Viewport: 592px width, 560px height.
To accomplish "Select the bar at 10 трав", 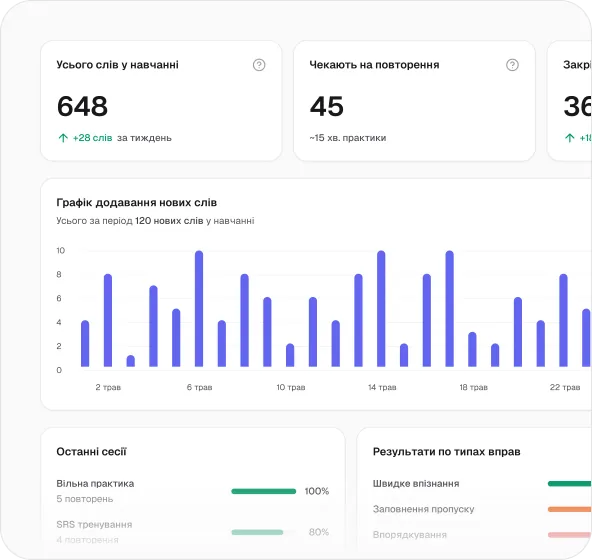I will (290, 355).
